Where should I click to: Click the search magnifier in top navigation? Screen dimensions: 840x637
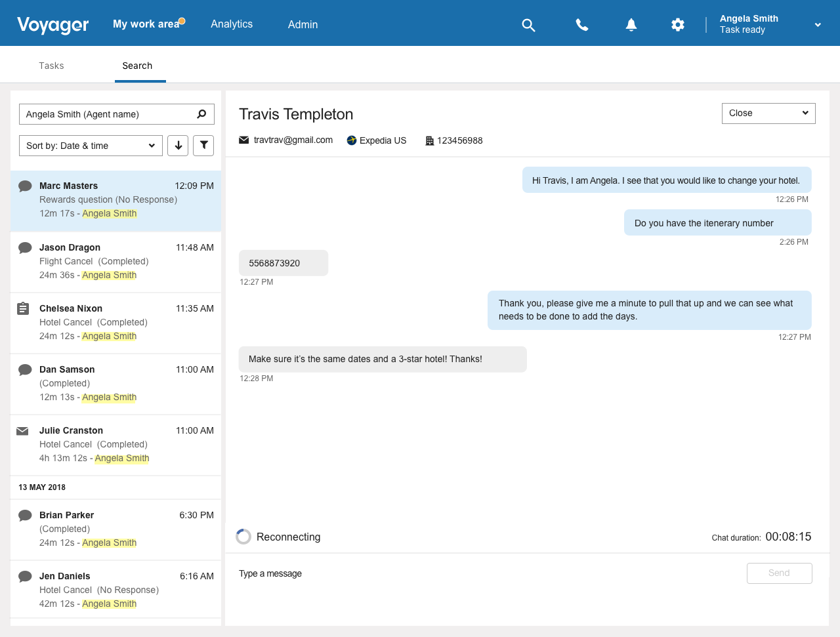click(528, 25)
